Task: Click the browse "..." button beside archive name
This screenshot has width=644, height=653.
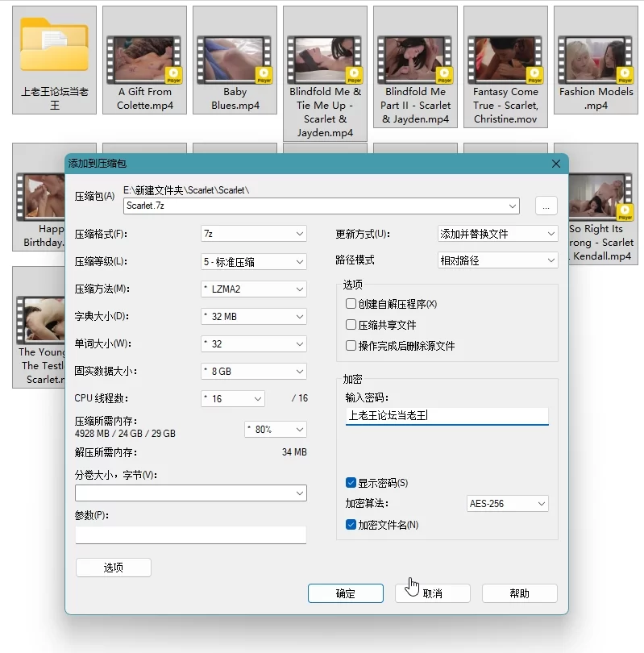Action: click(546, 206)
